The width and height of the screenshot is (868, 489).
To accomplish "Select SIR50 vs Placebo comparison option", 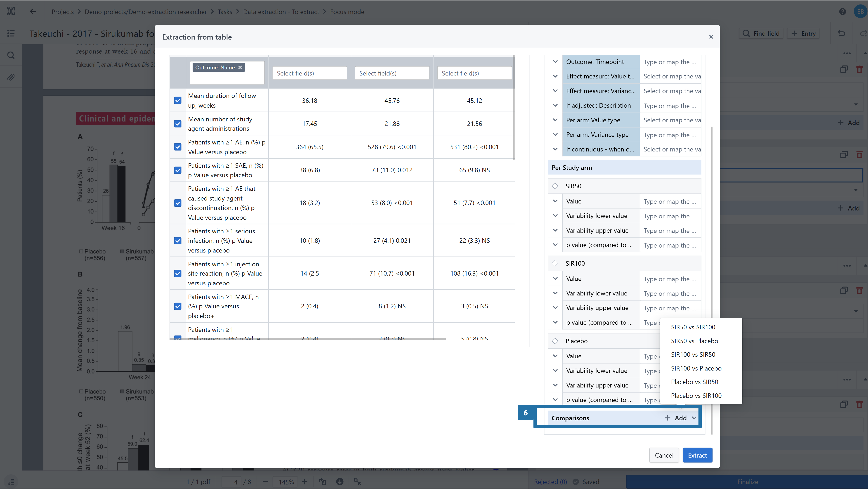I will (694, 341).
